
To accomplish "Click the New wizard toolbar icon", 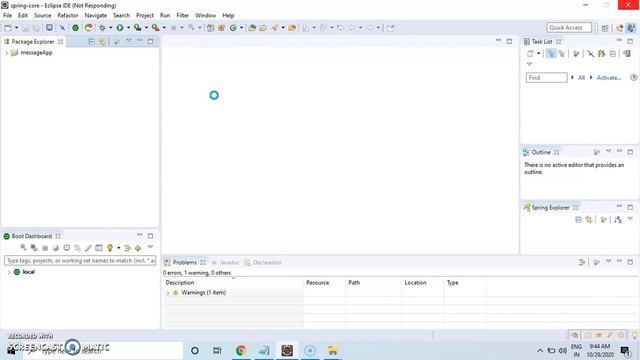I will 8,28.
